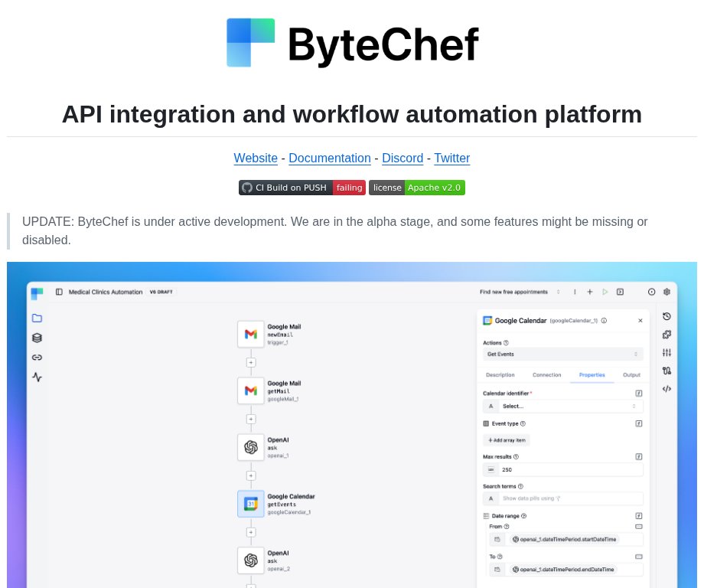The height and width of the screenshot is (588, 704).
Task: Click the Search terms input field
Action: (x=570, y=498)
